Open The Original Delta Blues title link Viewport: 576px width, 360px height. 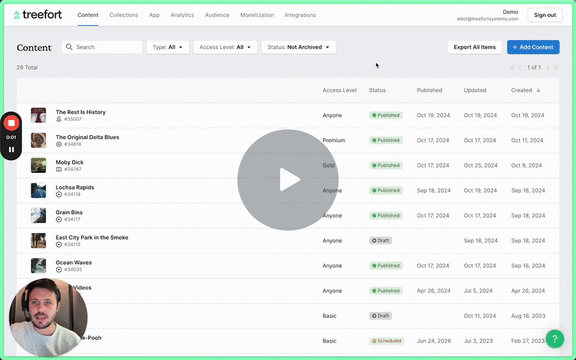(87, 137)
